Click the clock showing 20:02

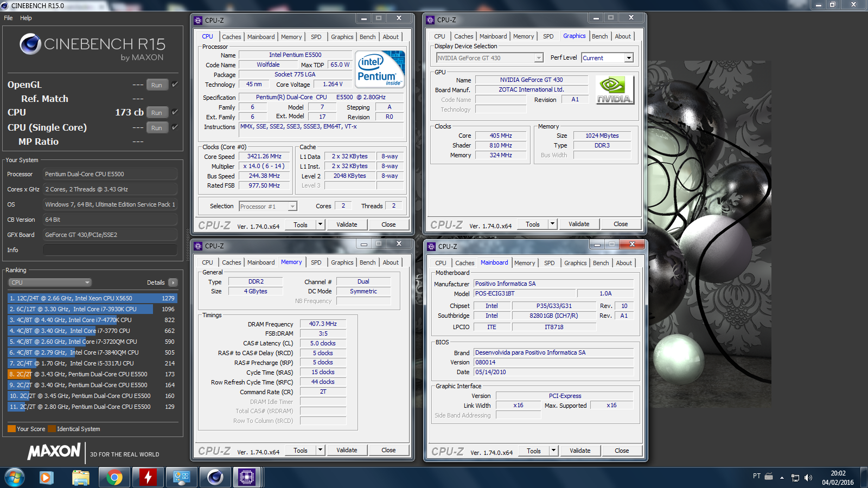[838, 473]
